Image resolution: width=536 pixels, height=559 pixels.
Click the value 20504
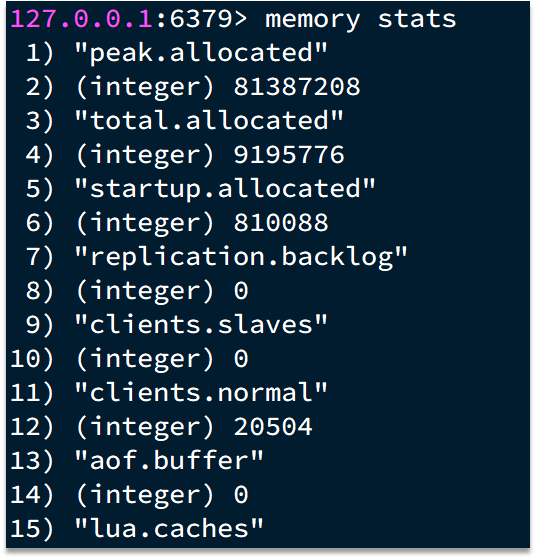273,426
